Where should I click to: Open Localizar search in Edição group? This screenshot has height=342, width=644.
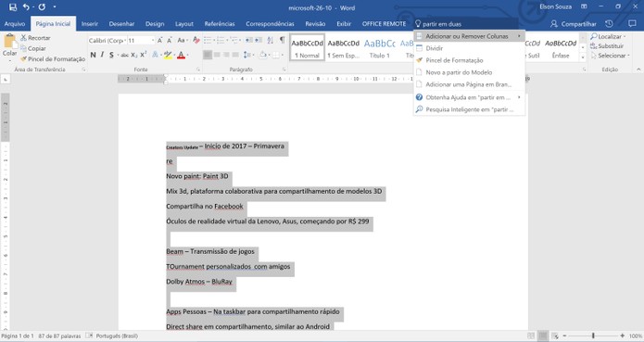pyautogui.click(x=608, y=36)
